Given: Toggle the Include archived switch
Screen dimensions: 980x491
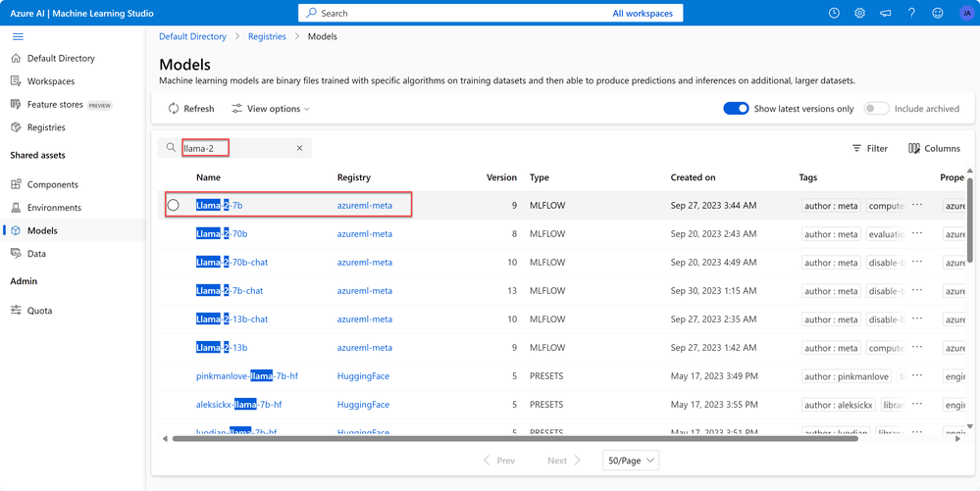Looking at the screenshot, I should click(x=876, y=109).
